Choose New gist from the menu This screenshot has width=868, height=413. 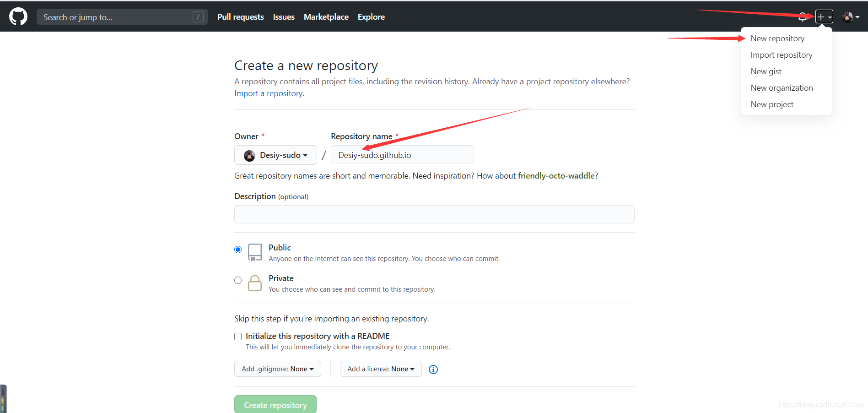coord(766,71)
